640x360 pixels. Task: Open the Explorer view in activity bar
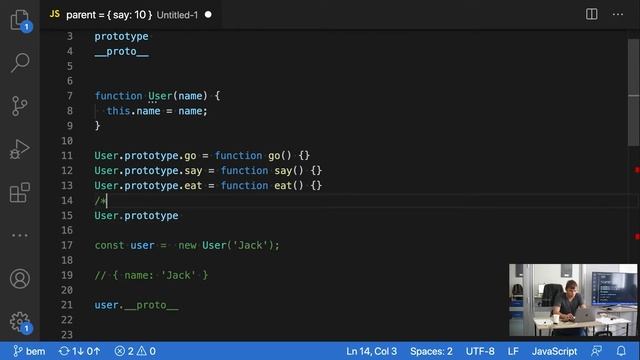pyautogui.click(x=20, y=20)
